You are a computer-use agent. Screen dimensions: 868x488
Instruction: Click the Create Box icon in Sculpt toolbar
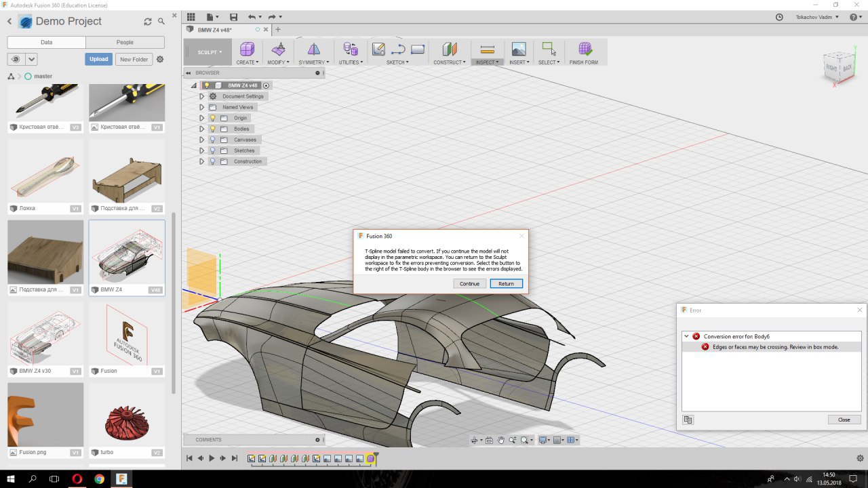coord(247,49)
